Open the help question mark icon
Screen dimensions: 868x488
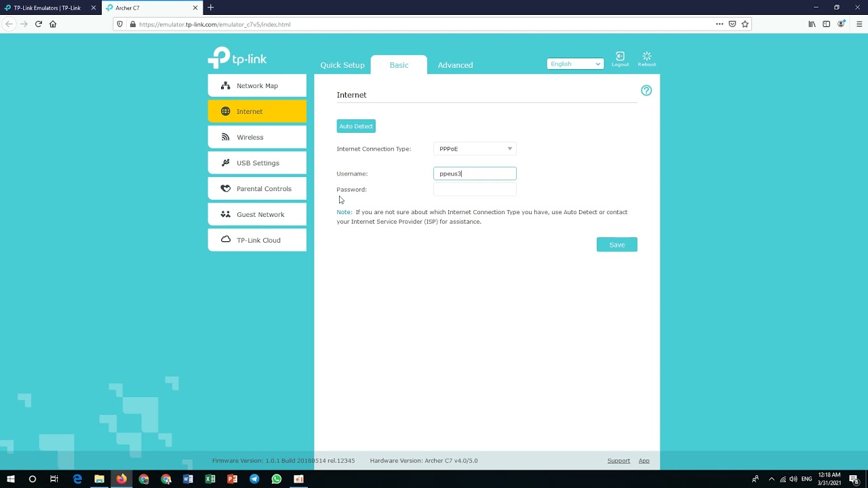point(646,90)
